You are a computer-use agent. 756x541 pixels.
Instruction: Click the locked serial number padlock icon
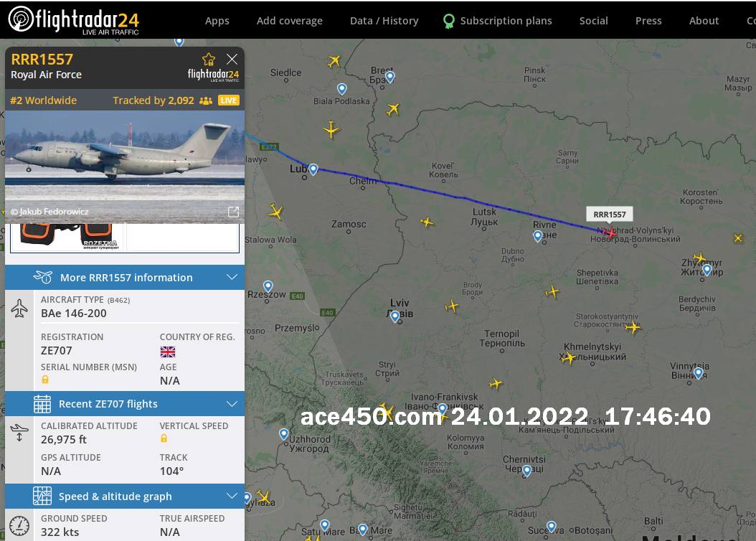[45, 380]
